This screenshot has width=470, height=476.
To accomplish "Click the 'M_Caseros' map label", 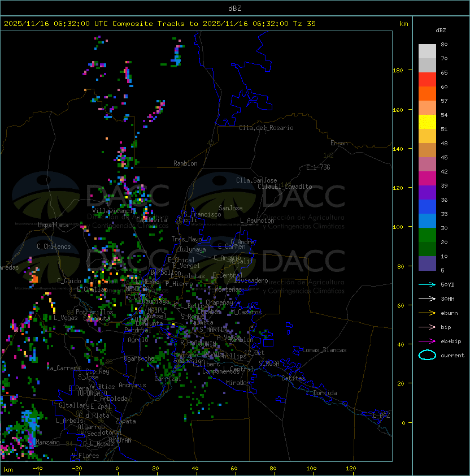I will click(246, 311).
